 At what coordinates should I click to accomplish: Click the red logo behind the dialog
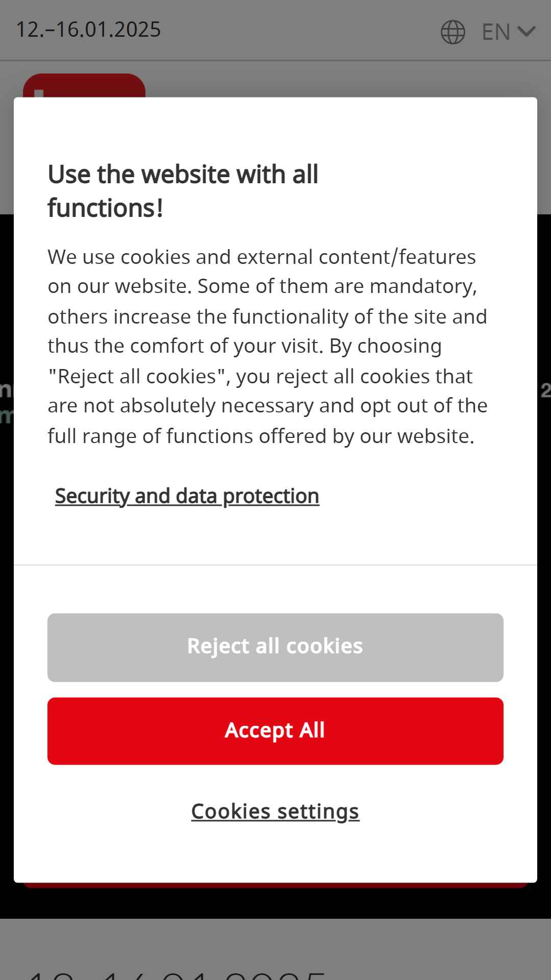[x=84, y=85]
